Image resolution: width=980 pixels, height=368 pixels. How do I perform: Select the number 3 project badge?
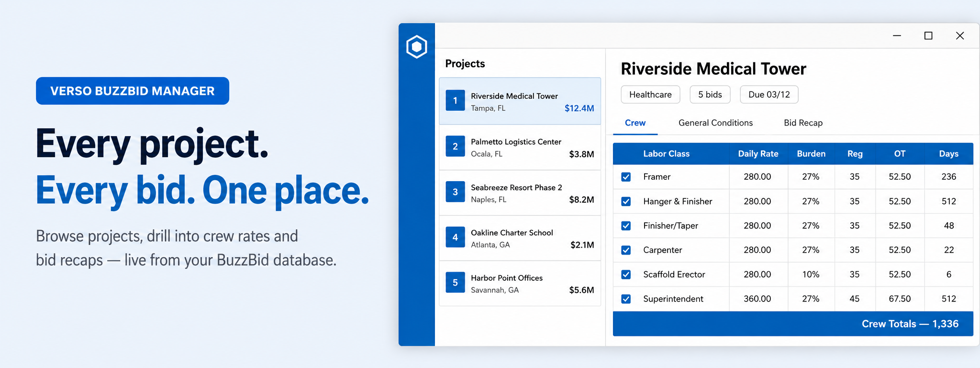(455, 192)
